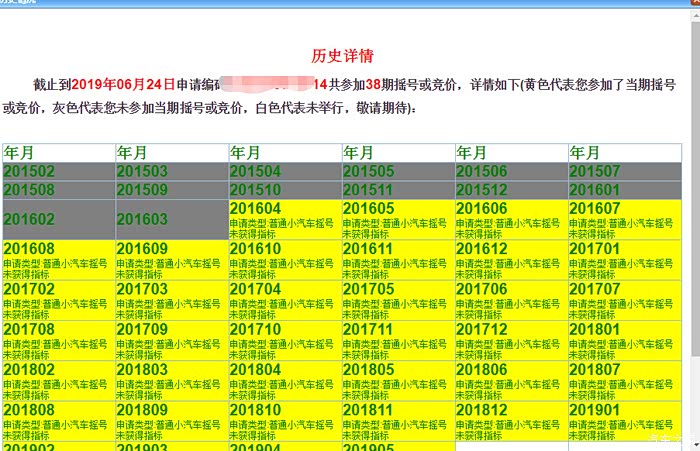The height and width of the screenshot is (451, 700).
Task: Choose the 201609 lottery cell
Action: tap(172, 260)
